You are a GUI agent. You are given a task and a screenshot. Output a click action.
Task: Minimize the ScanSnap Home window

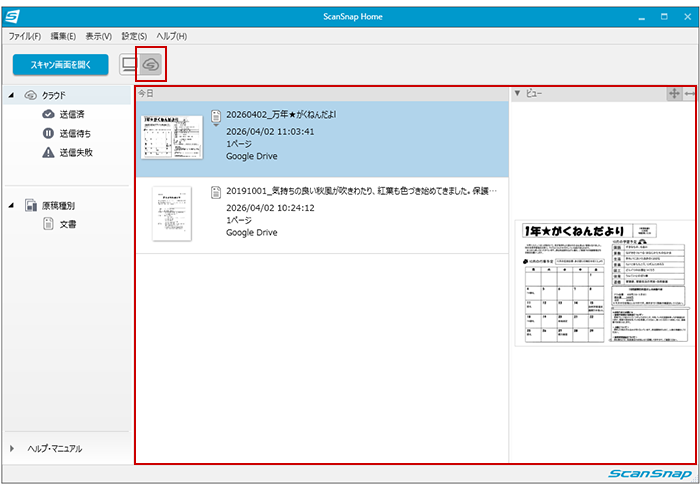[x=642, y=17]
